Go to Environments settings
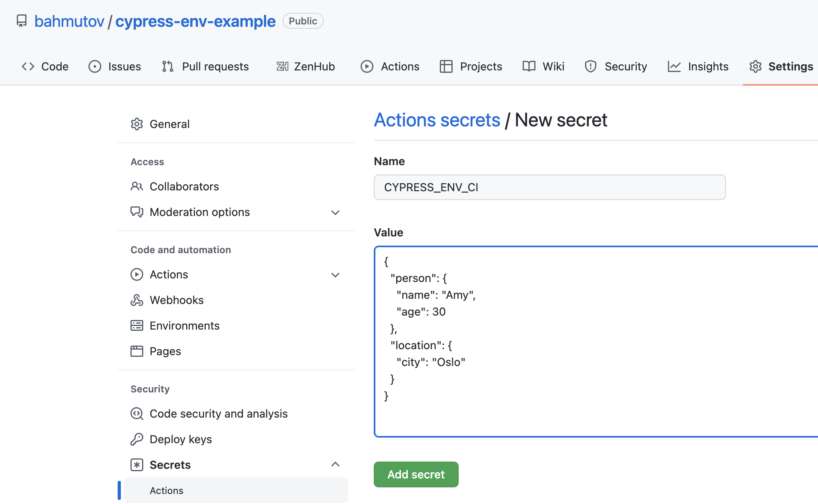Image resolution: width=818 pixels, height=504 pixels. pyautogui.click(x=184, y=325)
